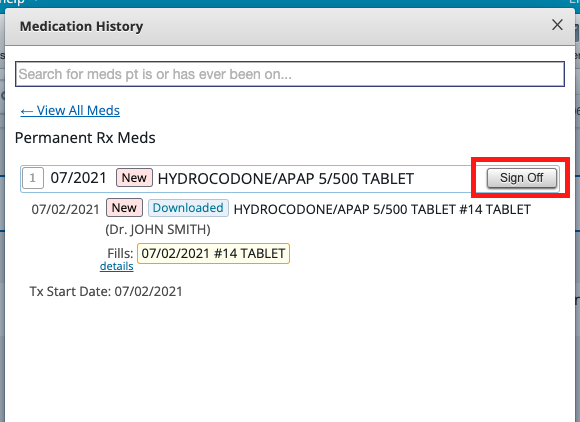Click the Permanent Rx Meds heading
The width and height of the screenshot is (580, 422).
(x=85, y=138)
